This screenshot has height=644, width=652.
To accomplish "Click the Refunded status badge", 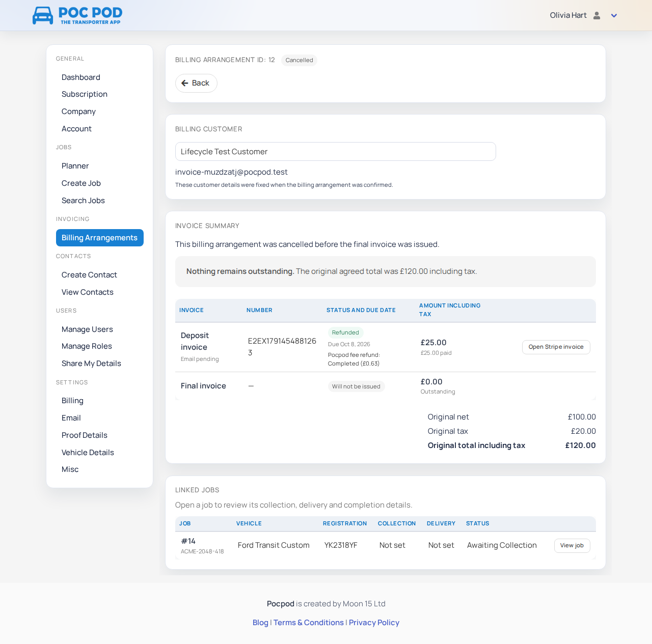I will click(345, 332).
